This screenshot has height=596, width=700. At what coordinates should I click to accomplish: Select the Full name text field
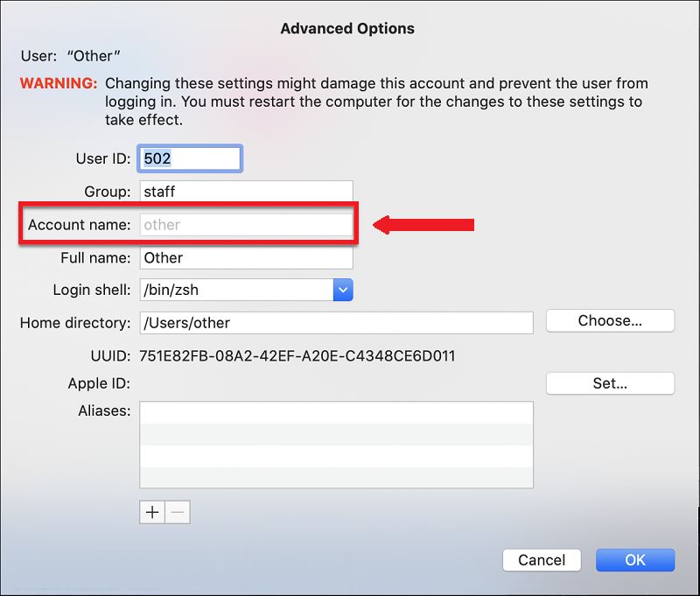[246, 258]
